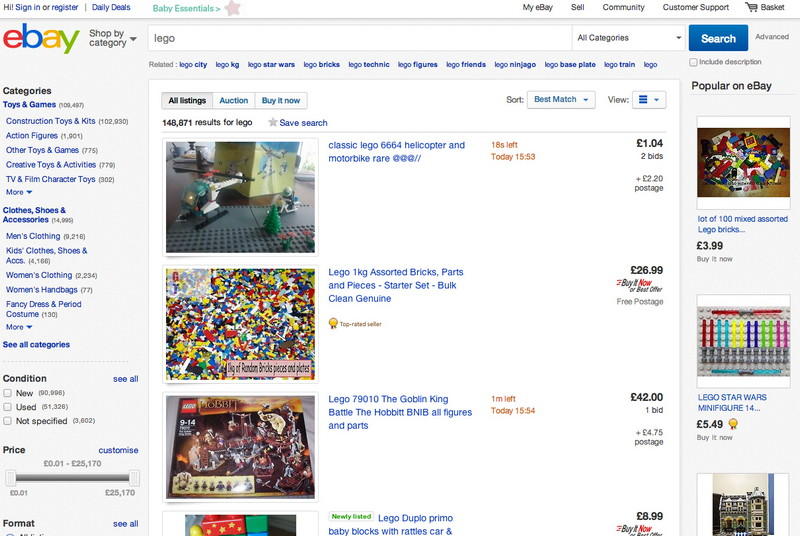Click the Baby Essentials star icon
The image size is (800, 536).
233,8
